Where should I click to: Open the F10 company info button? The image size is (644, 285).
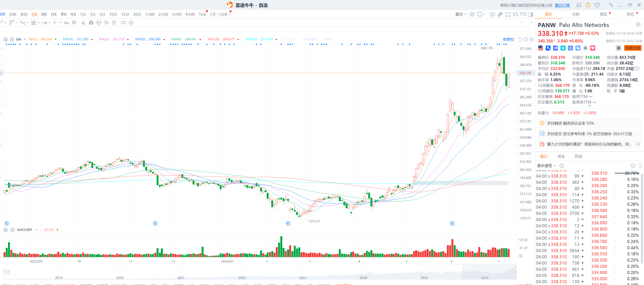pyautogui.click(x=523, y=14)
